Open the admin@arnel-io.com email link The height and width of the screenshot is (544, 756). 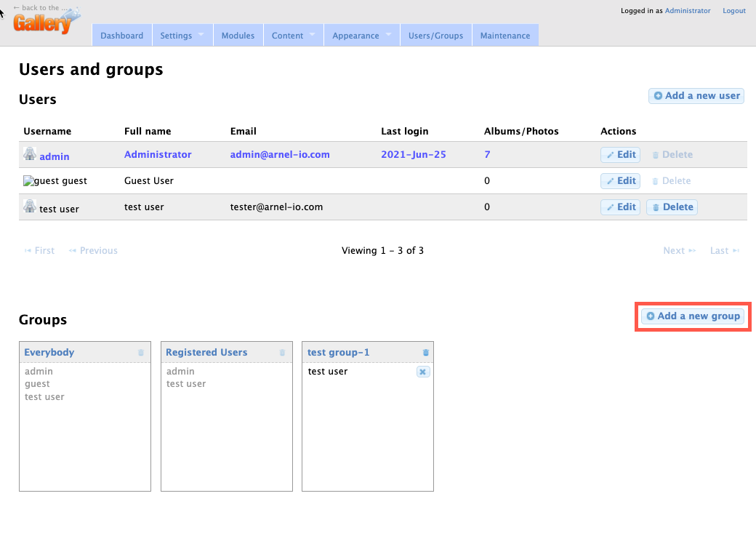(x=280, y=154)
